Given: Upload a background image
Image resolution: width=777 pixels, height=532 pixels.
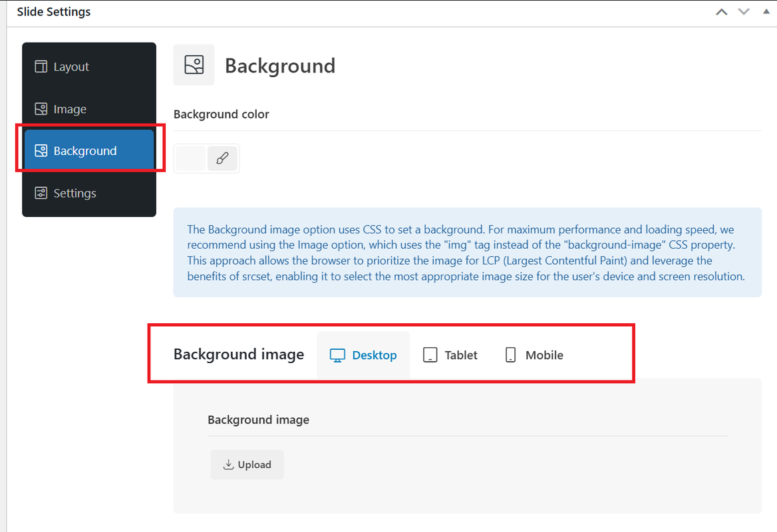Looking at the screenshot, I should [x=247, y=465].
